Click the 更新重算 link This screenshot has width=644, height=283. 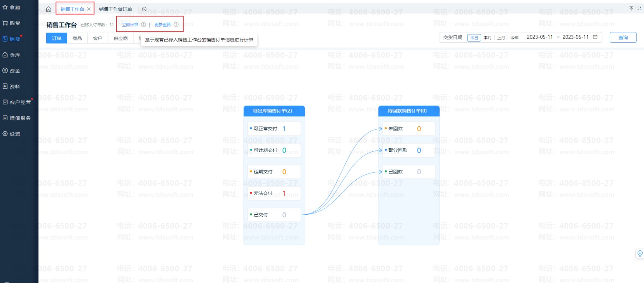(x=162, y=25)
